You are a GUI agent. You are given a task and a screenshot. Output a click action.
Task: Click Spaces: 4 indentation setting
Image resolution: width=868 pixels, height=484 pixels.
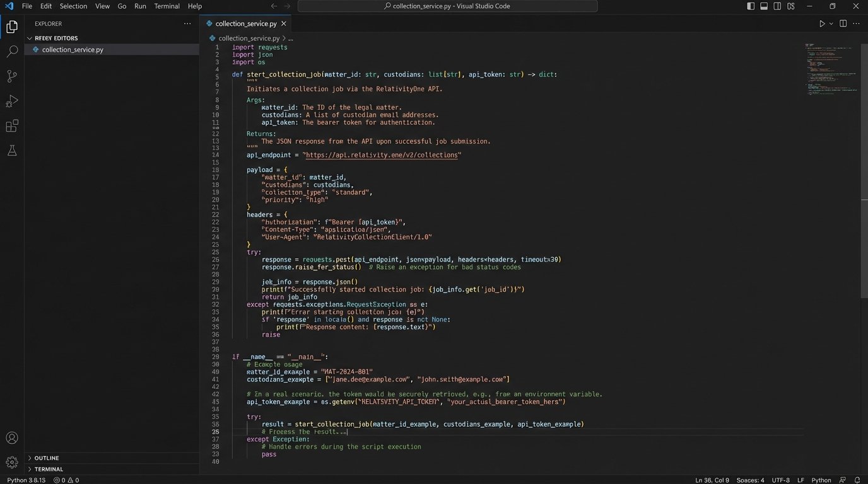750,480
